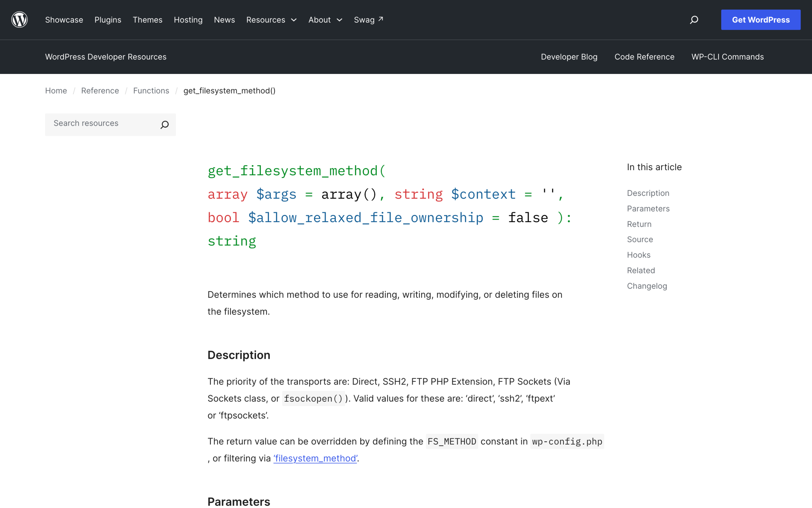Jump to Parameters in article outline
Viewport: 812px width, 508px height.
[648, 209]
